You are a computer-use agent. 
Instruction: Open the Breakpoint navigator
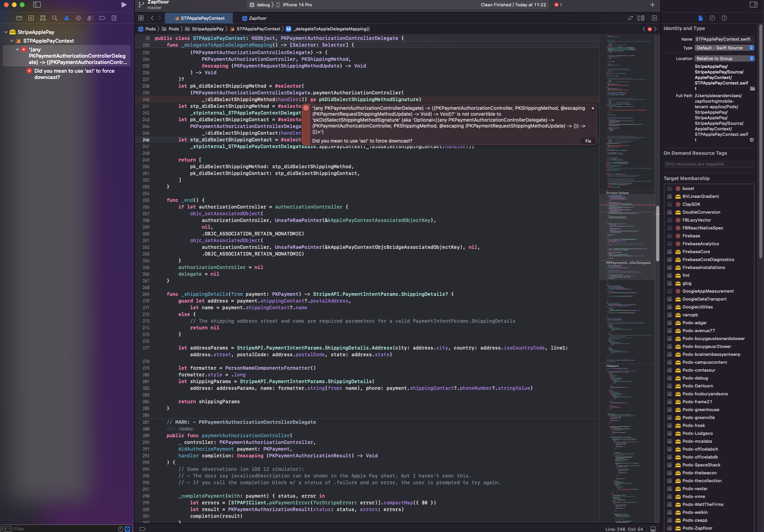102,18
